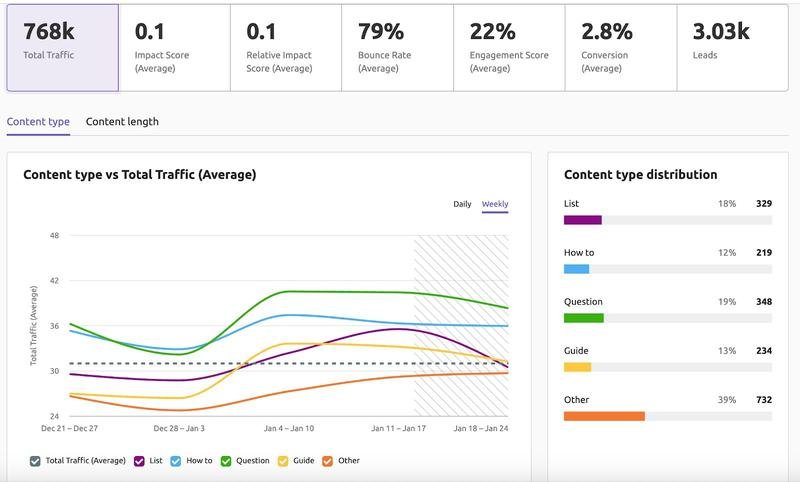Pick the Conversion (Average) metric card
The width and height of the screenshot is (800, 482).
(620, 47)
